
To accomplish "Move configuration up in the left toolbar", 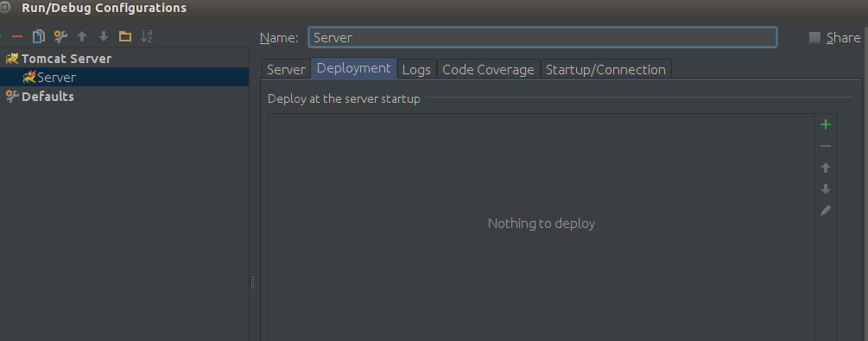I will click(82, 36).
